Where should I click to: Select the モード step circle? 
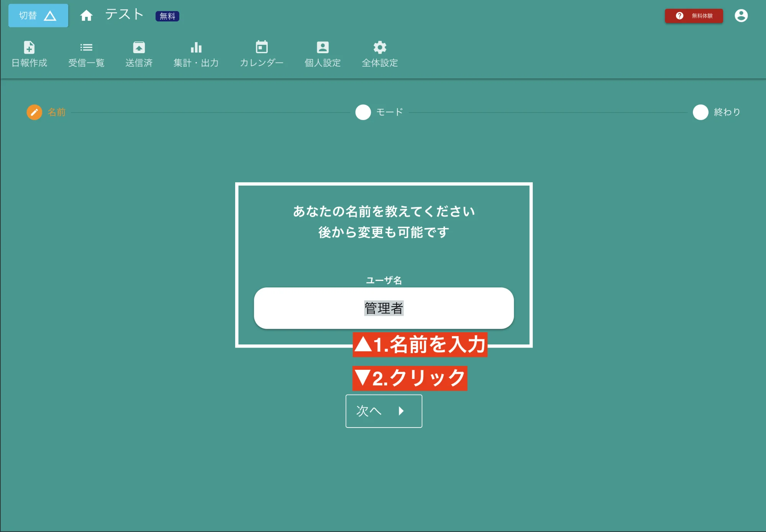tap(363, 113)
